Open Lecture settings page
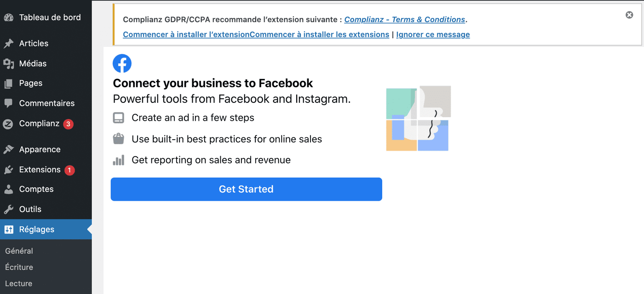Image resolution: width=644 pixels, height=294 pixels. [x=18, y=283]
